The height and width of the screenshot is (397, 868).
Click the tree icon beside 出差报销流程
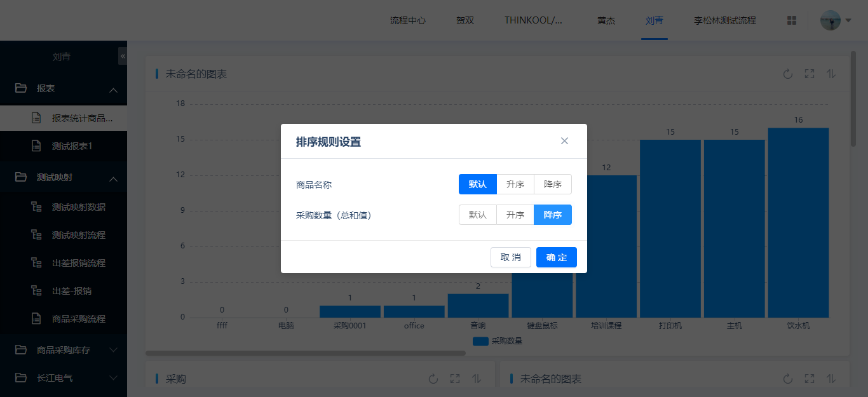37,263
